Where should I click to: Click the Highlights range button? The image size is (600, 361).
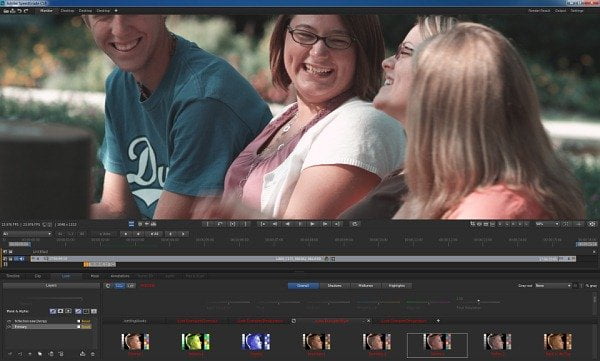pyautogui.click(x=396, y=286)
